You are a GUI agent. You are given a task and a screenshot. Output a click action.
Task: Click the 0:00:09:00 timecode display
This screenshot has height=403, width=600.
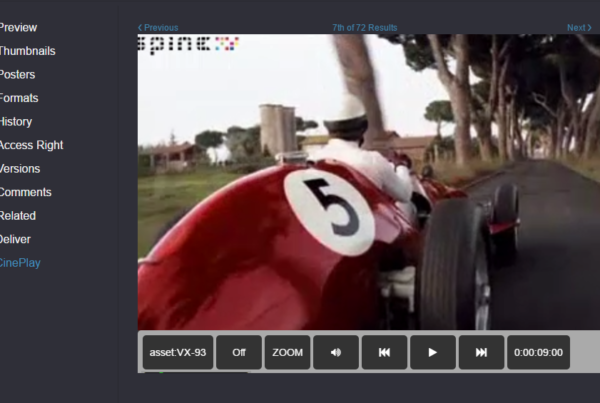(539, 352)
